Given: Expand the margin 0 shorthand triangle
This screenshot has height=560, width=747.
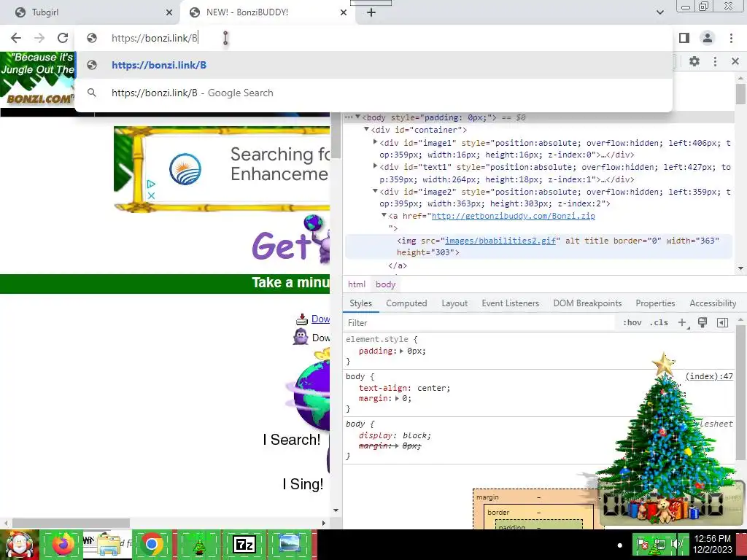Looking at the screenshot, I should point(397,399).
